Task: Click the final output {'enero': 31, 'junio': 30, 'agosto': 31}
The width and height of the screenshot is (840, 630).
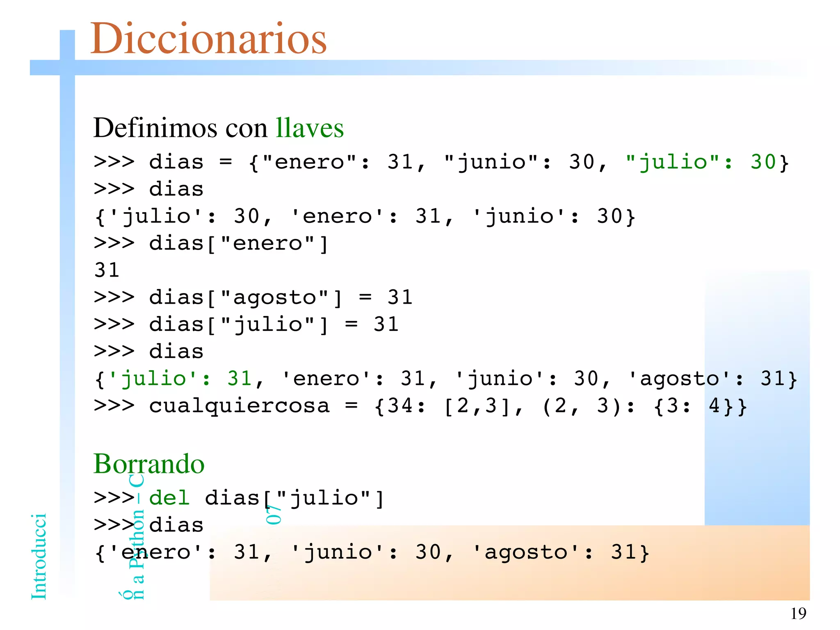Action: coord(372,552)
